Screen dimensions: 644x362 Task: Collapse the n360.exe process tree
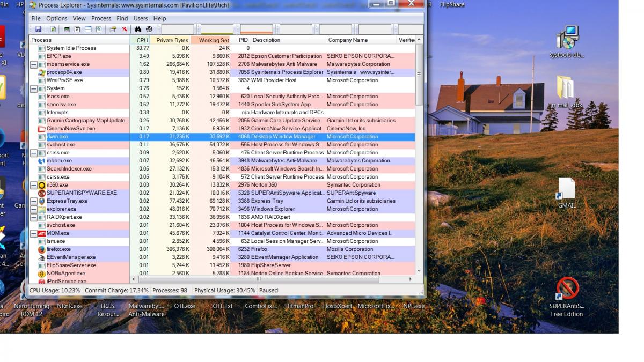[x=33, y=185]
